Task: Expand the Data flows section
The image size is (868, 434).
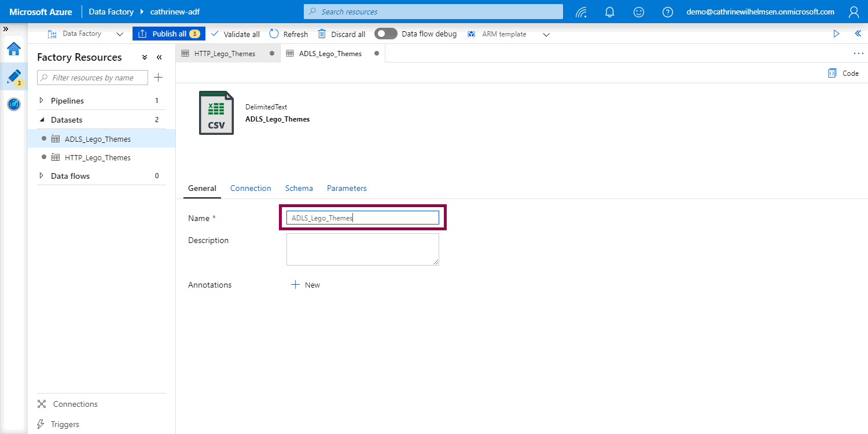Action: [x=42, y=176]
